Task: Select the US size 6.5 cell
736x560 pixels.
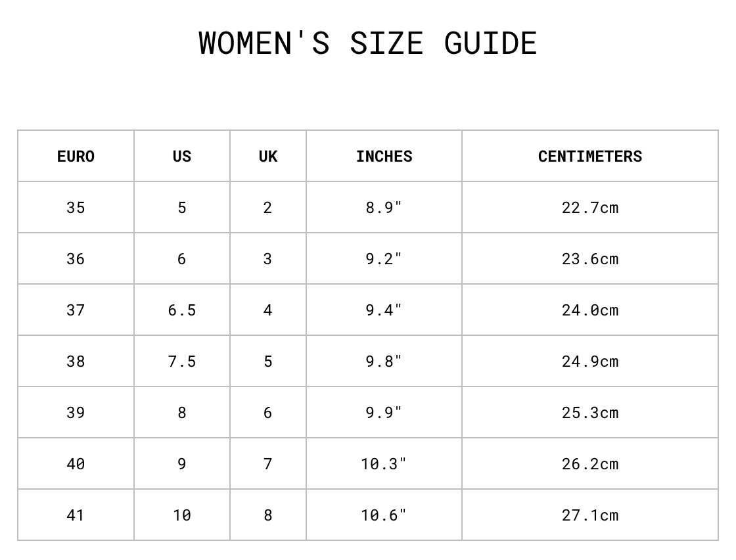Action: click(x=182, y=310)
